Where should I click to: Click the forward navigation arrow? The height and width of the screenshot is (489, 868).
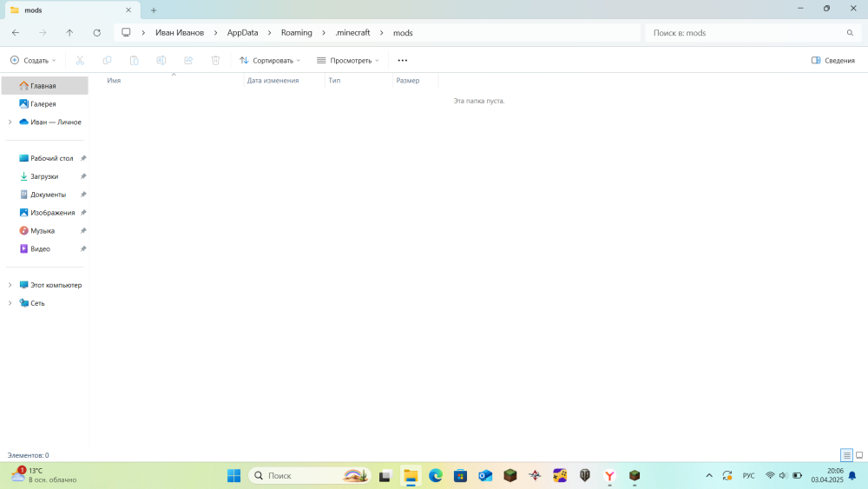click(x=43, y=33)
